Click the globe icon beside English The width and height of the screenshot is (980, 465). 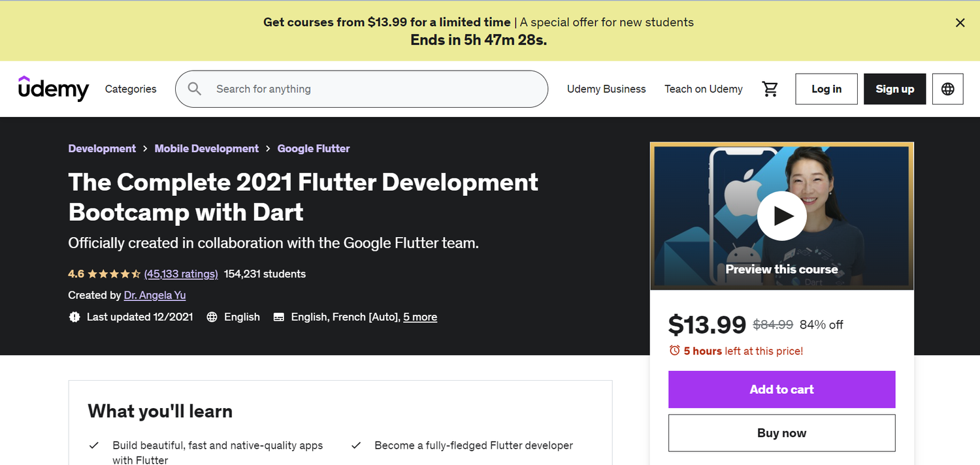coord(211,317)
